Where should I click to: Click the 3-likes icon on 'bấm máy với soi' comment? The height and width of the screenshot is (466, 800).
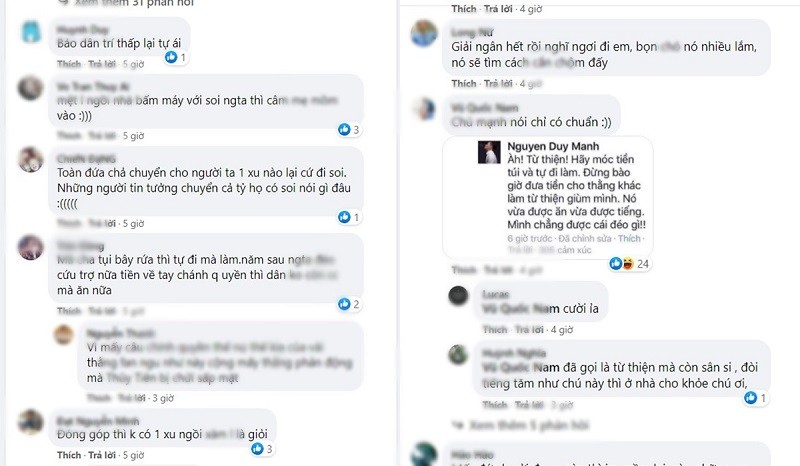349,130
